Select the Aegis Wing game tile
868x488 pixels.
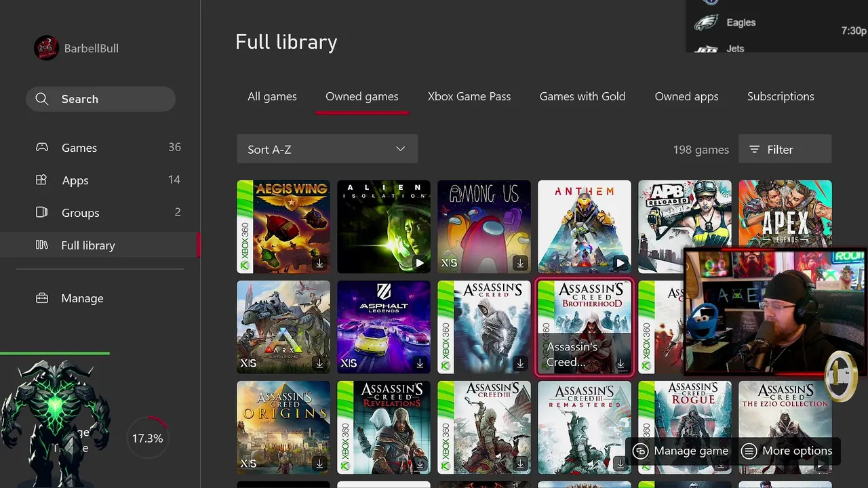click(283, 226)
